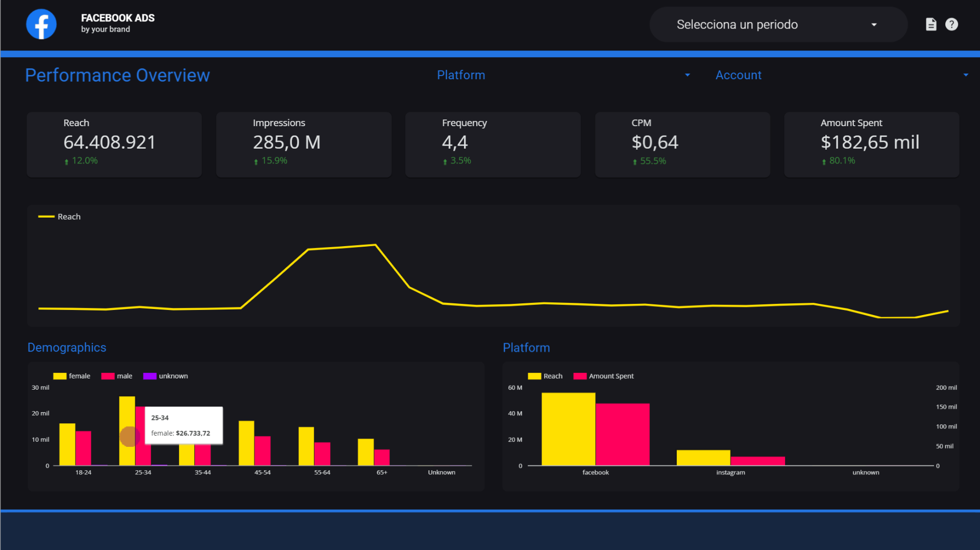Viewport: 980px width, 550px height.
Task: Click the Platform filter dropdown arrow
Action: [688, 75]
